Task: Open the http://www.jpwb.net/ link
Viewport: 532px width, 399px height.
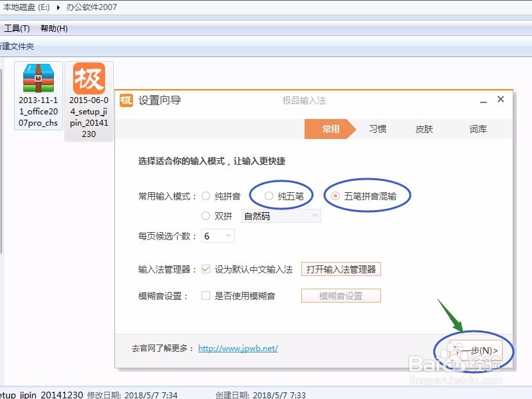Action: click(x=238, y=348)
